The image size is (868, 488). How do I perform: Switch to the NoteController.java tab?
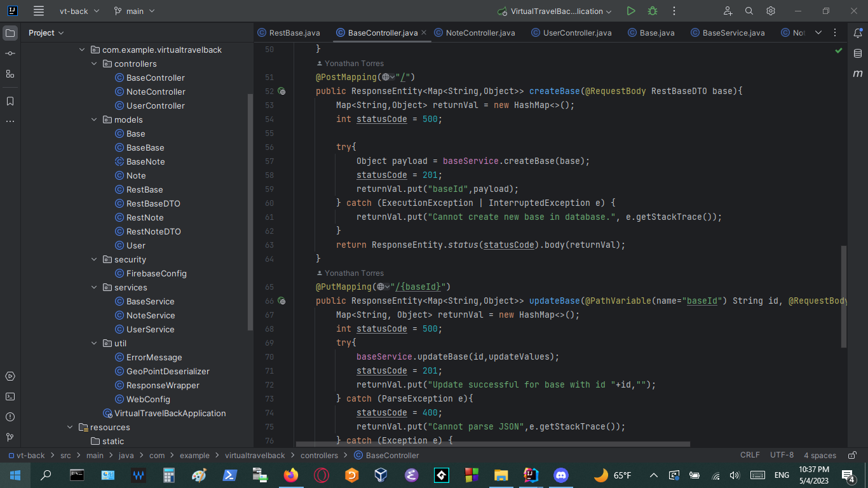point(482,32)
